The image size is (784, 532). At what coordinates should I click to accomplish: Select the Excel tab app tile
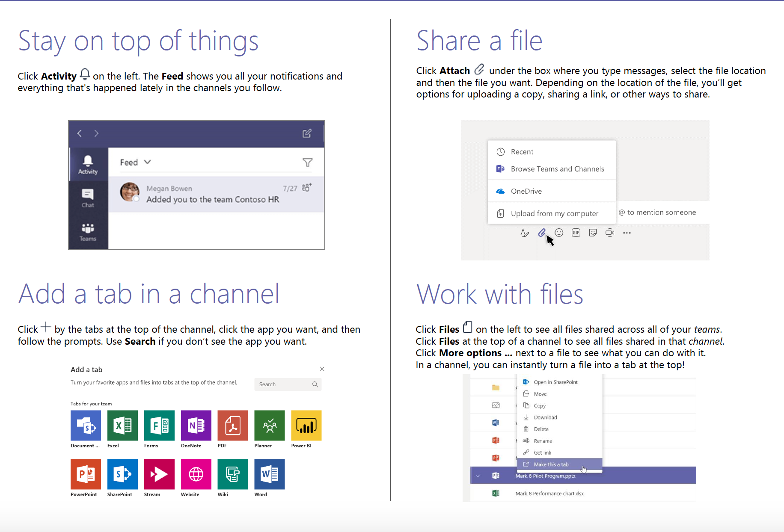(x=122, y=426)
